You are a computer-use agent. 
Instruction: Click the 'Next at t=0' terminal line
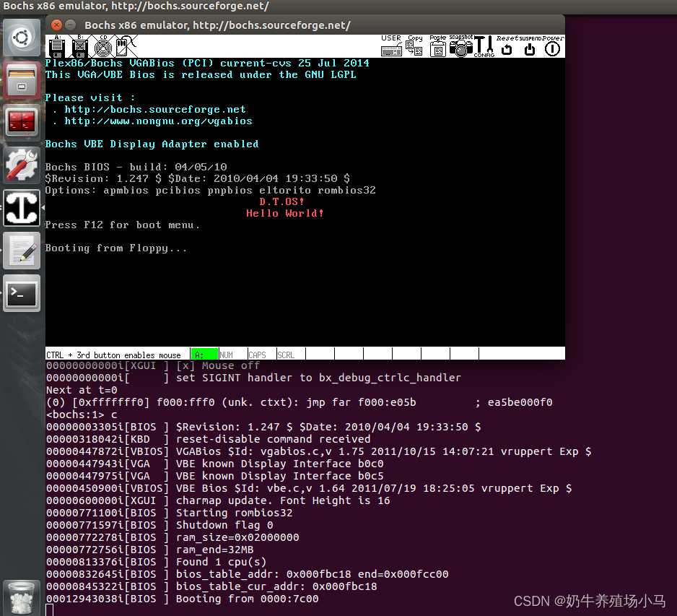coord(82,390)
